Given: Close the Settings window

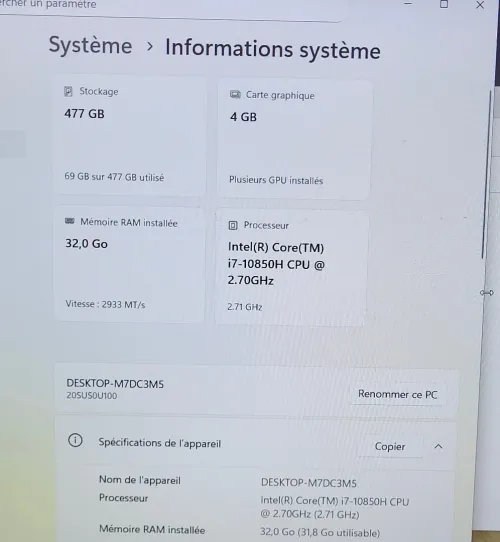Looking at the screenshot, I should click(x=480, y=5).
